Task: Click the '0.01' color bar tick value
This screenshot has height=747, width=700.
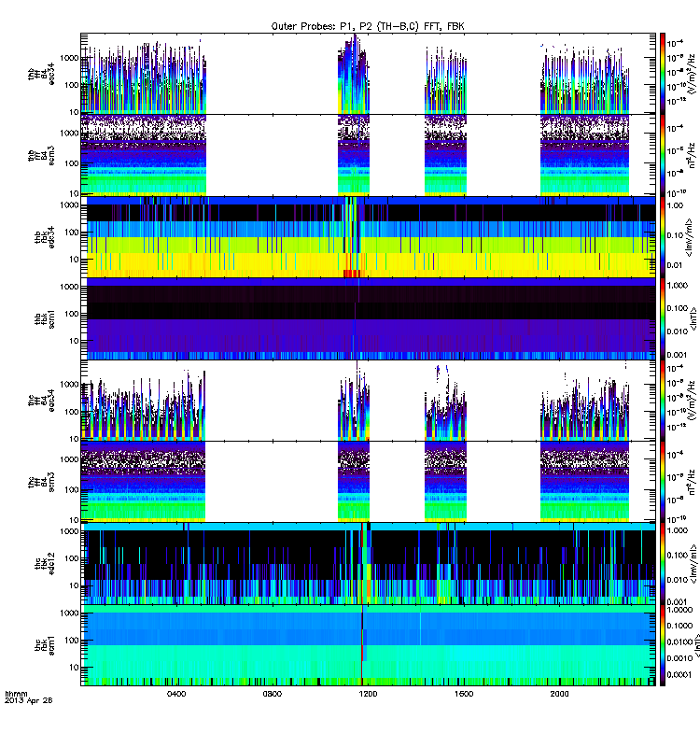Action: pyautogui.click(x=675, y=265)
